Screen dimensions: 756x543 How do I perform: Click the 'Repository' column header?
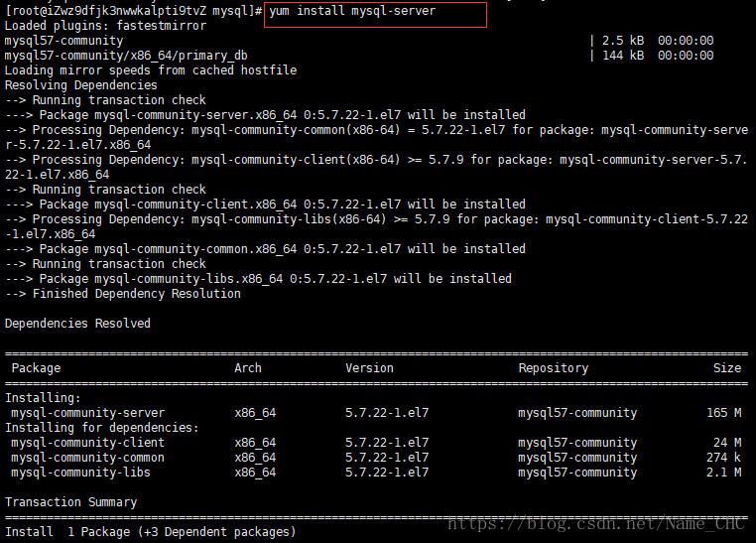(x=554, y=368)
